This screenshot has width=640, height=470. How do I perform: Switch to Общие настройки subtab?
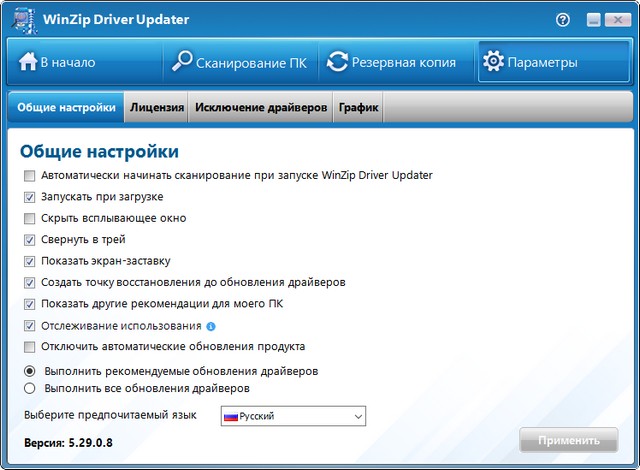pos(66,107)
